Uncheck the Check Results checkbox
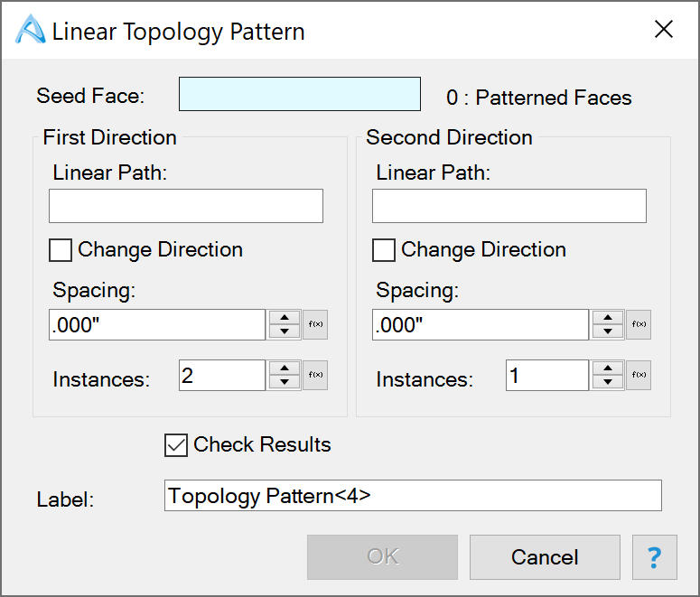The width and height of the screenshot is (700, 597). pyautogui.click(x=176, y=444)
